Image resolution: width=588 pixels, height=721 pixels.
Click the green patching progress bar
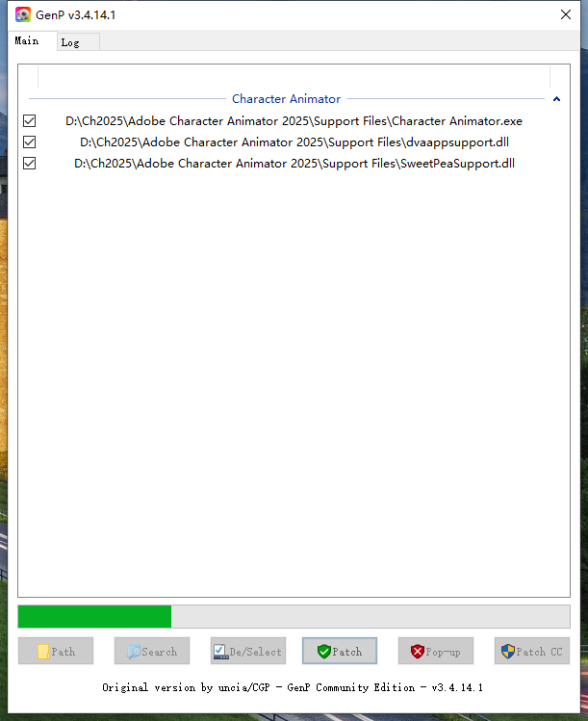tap(294, 617)
